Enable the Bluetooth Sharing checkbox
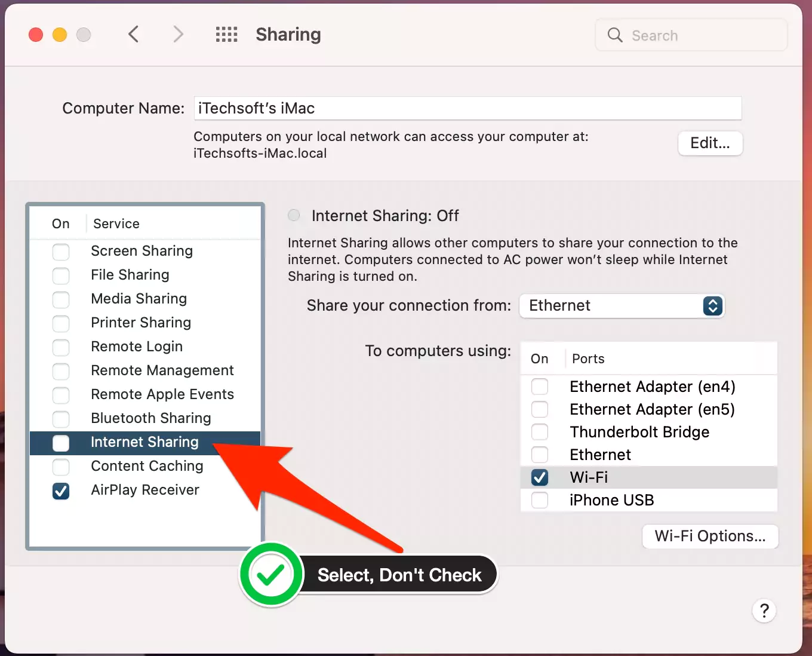The height and width of the screenshot is (656, 812). click(61, 419)
